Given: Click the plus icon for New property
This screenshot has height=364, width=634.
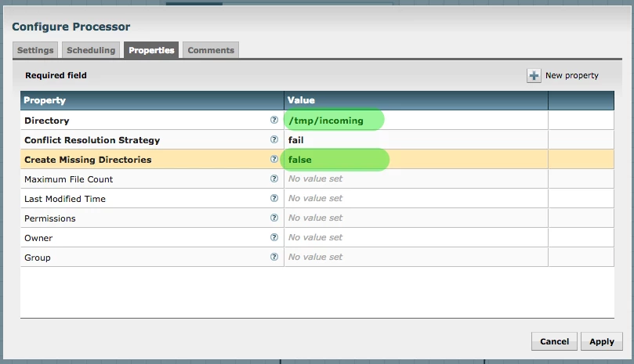Looking at the screenshot, I should tap(534, 76).
